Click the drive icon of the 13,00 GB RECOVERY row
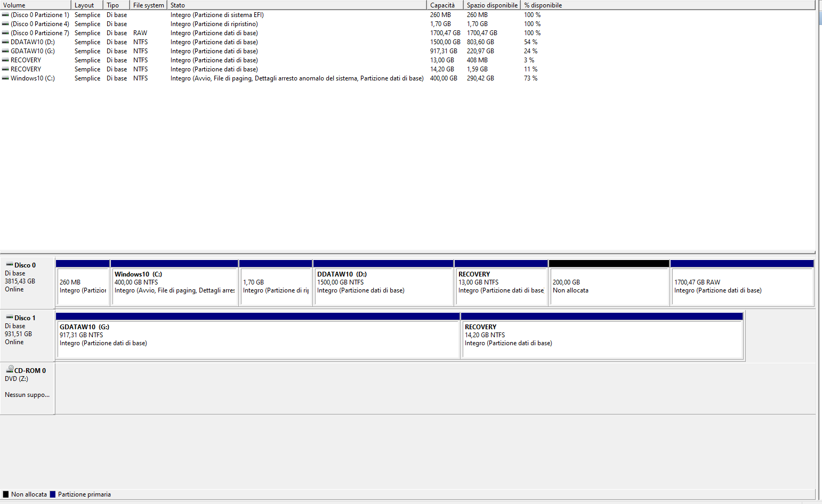Viewport: 822px width, 504px height. pyautogui.click(x=5, y=60)
